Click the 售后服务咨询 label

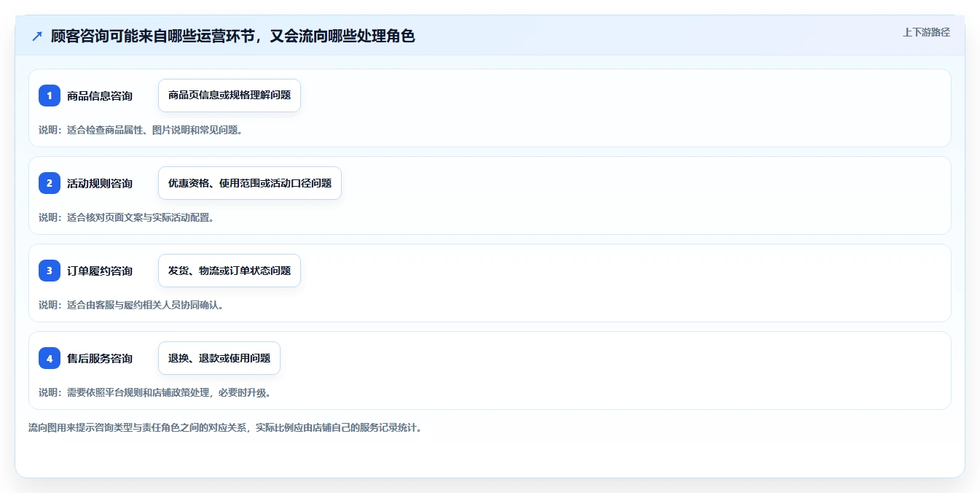coord(100,358)
